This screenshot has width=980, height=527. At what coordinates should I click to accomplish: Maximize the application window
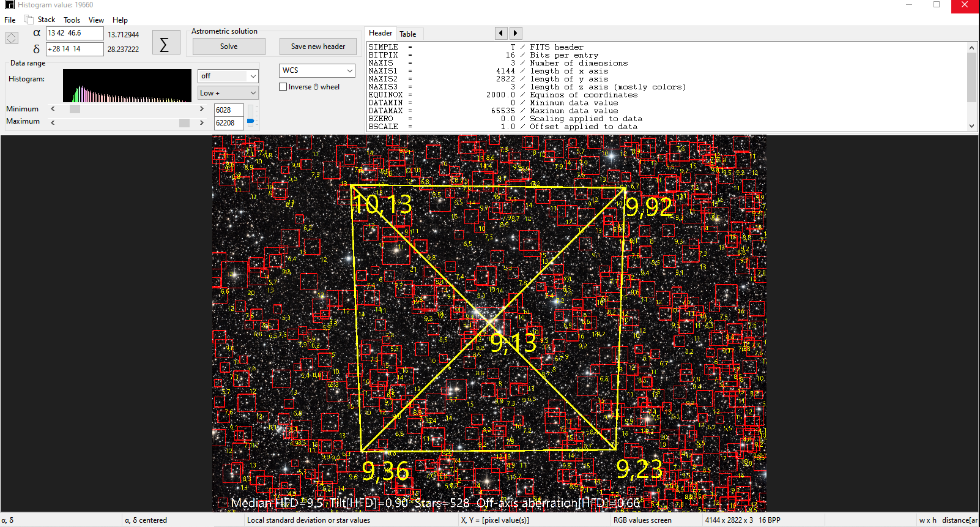(x=937, y=5)
